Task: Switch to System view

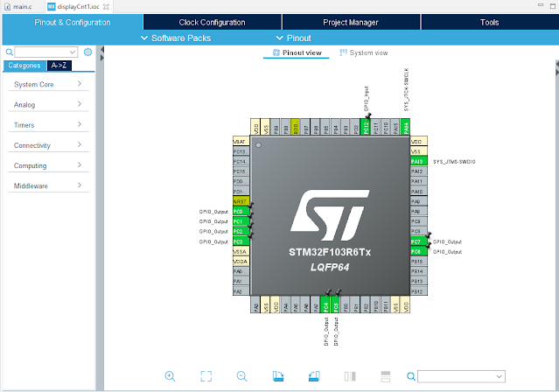Action: tap(364, 52)
